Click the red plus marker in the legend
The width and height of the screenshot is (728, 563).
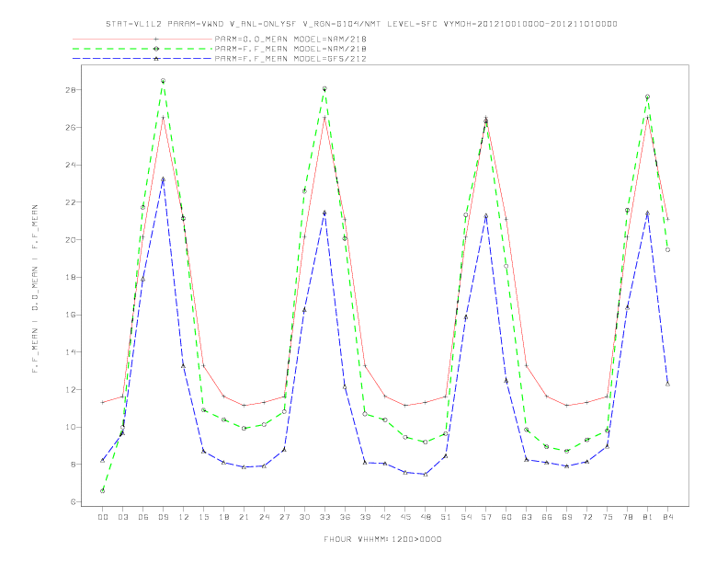156,39
